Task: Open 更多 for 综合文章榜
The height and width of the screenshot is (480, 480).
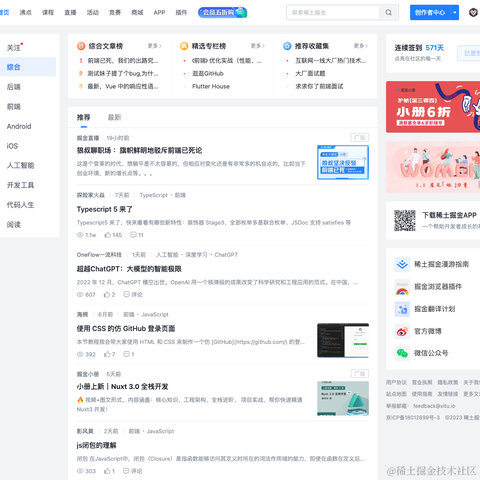Action: tap(154, 46)
